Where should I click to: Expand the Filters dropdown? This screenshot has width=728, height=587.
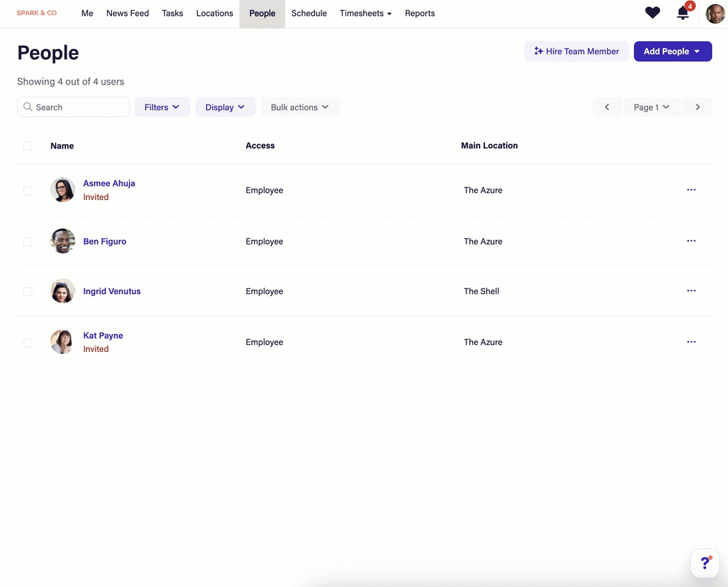(x=162, y=107)
